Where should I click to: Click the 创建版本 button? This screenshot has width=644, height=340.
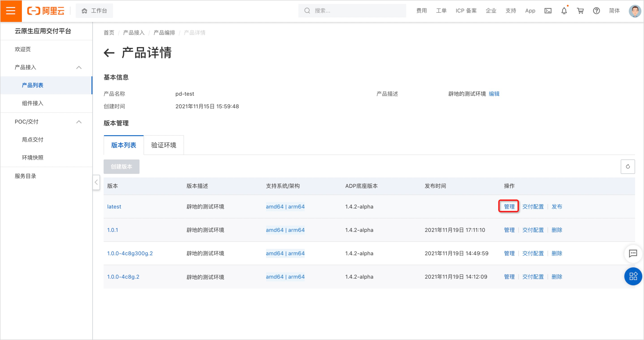coord(121,166)
